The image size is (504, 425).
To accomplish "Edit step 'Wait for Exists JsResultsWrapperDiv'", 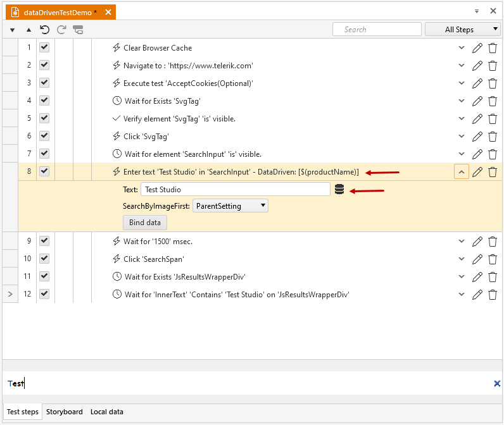I will point(477,277).
